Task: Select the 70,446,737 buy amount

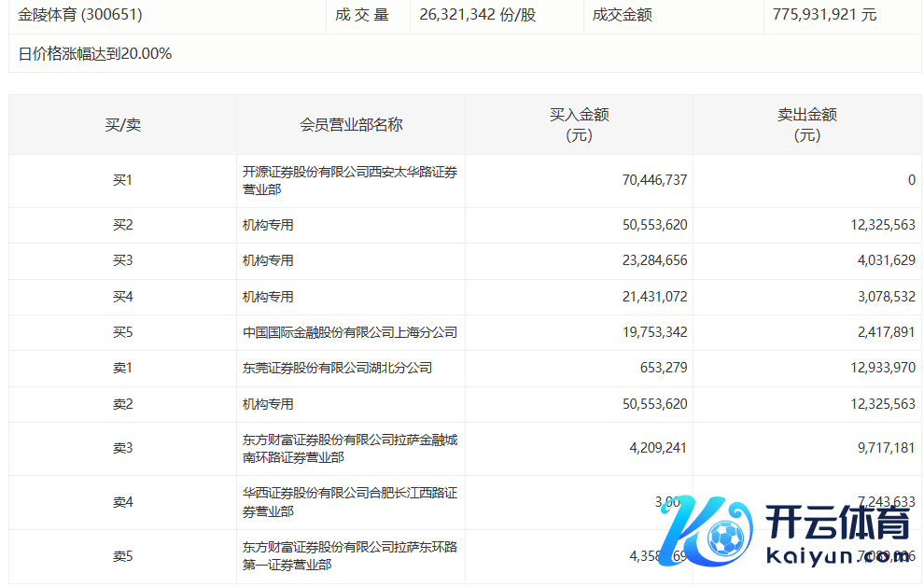Action: tap(654, 180)
